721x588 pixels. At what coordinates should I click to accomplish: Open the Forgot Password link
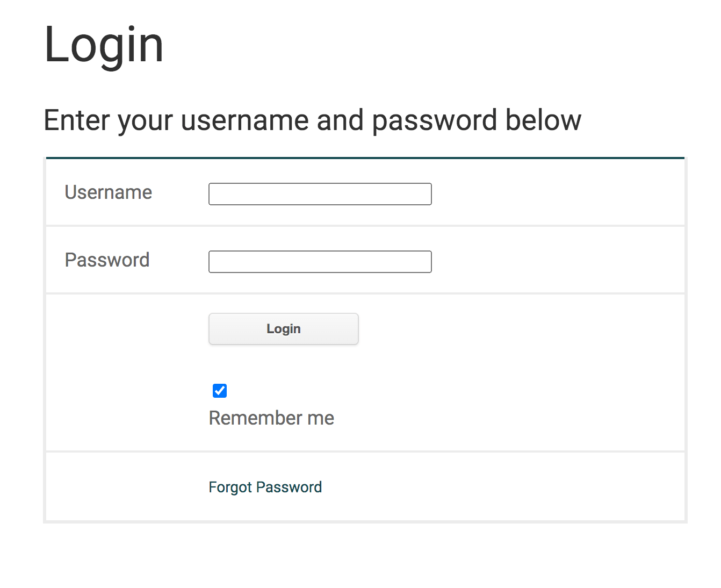[x=265, y=487]
